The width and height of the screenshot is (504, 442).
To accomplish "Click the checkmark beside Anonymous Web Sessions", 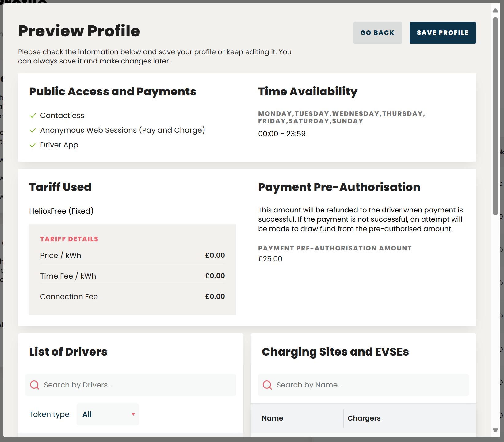I will pyautogui.click(x=33, y=130).
